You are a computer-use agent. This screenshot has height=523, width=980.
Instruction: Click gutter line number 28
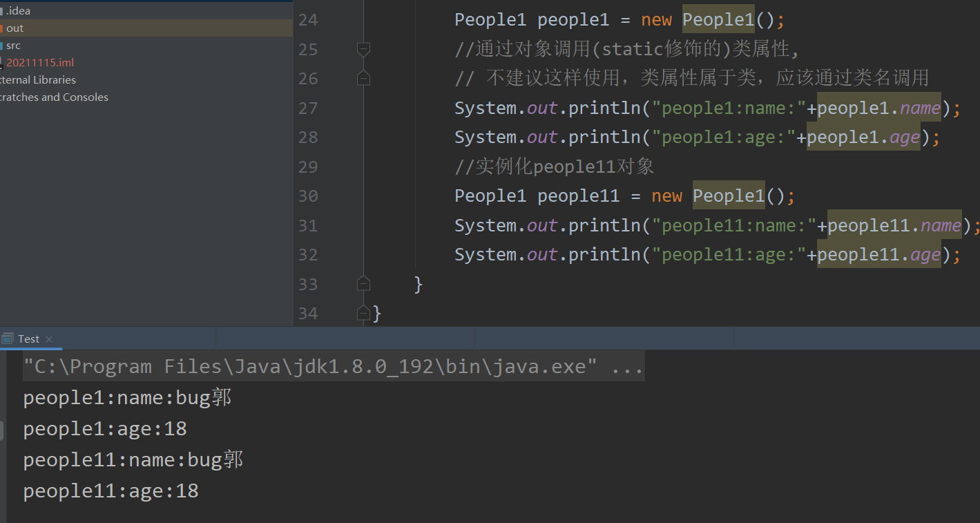point(308,137)
